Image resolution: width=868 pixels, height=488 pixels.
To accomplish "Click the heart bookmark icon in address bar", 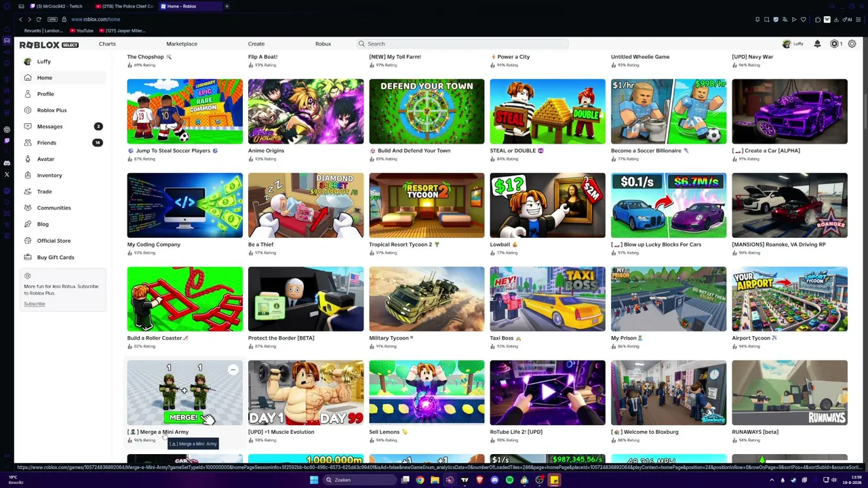I will (x=804, y=20).
